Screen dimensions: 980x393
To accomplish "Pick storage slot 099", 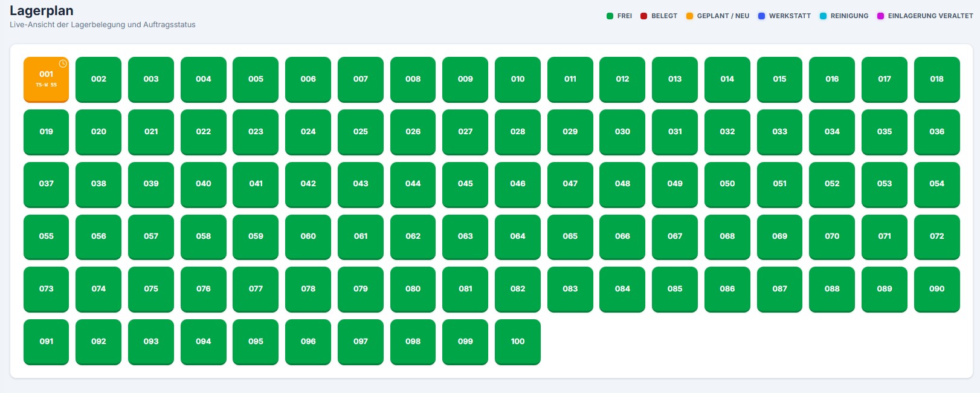I will [465, 342].
